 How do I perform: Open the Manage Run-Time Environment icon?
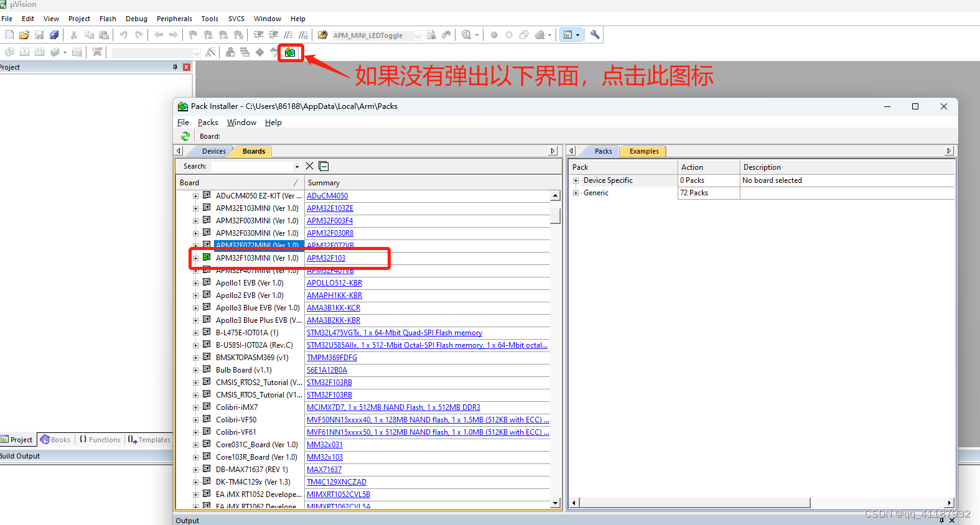click(259, 52)
